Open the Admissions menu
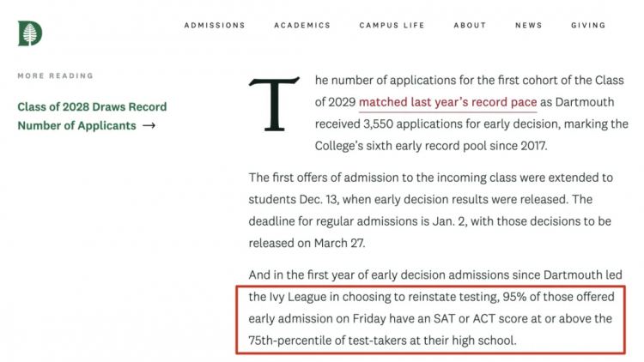644x362 pixels. pyautogui.click(x=215, y=26)
